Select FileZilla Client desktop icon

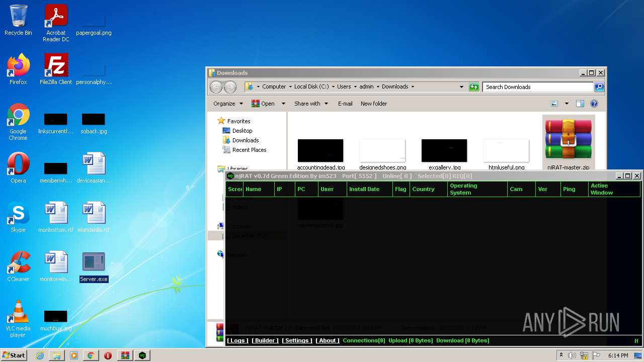click(56, 69)
